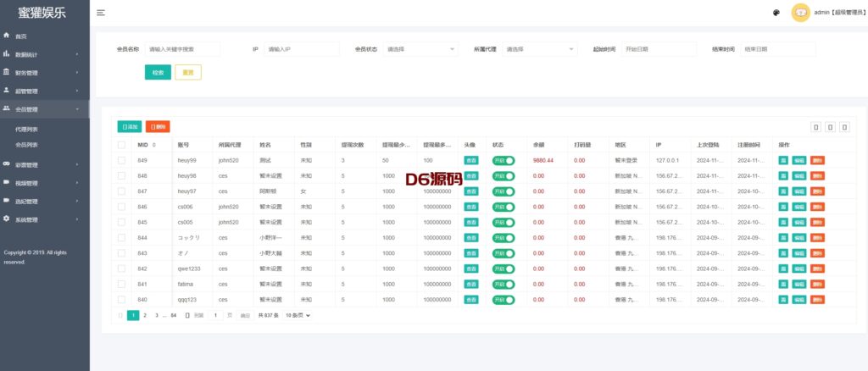Open the 选妃管理 sidebar menu
Screen dimensions: 868x371
[45, 202]
